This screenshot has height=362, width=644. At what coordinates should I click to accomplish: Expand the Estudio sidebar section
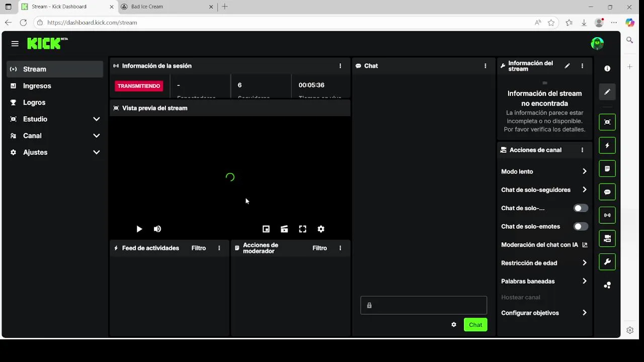55,119
